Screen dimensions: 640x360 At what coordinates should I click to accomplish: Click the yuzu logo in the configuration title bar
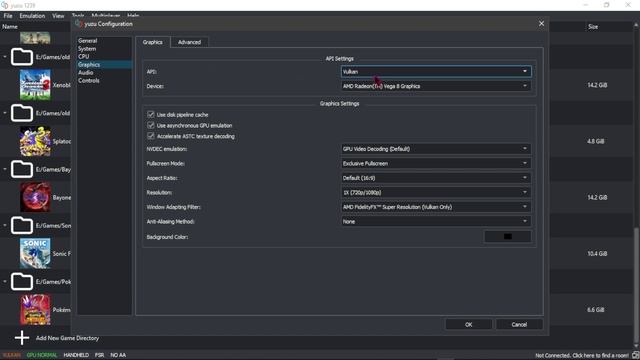coord(79,24)
